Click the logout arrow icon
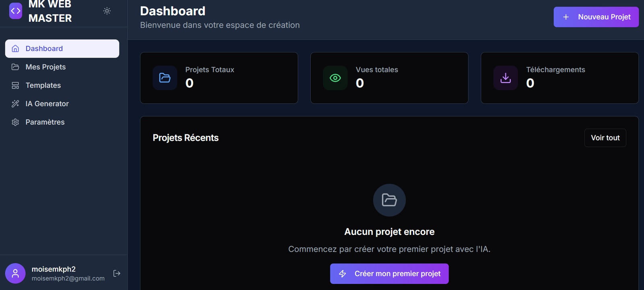The image size is (644, 290). [x=117, y=274]
